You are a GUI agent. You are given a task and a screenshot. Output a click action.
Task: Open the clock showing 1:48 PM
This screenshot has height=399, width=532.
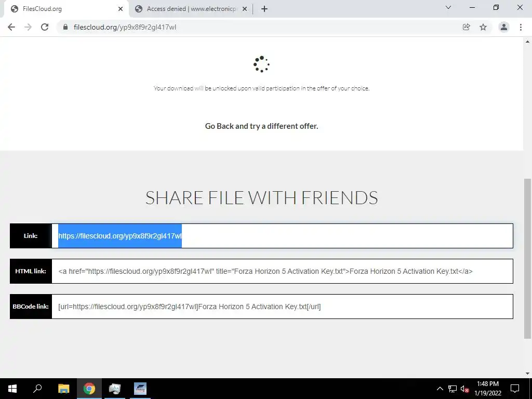(488, 389)
